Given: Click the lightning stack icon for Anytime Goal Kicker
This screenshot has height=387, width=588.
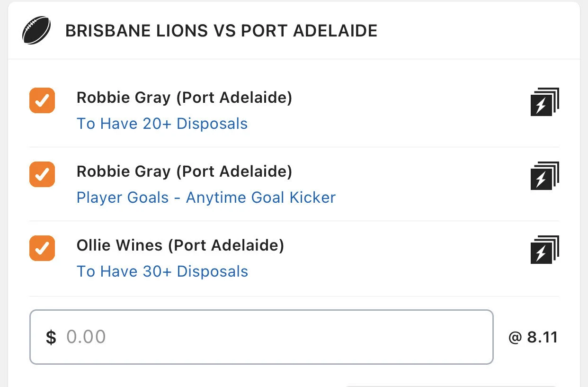Looking at the screenshot, I should (x=544, y=176).
